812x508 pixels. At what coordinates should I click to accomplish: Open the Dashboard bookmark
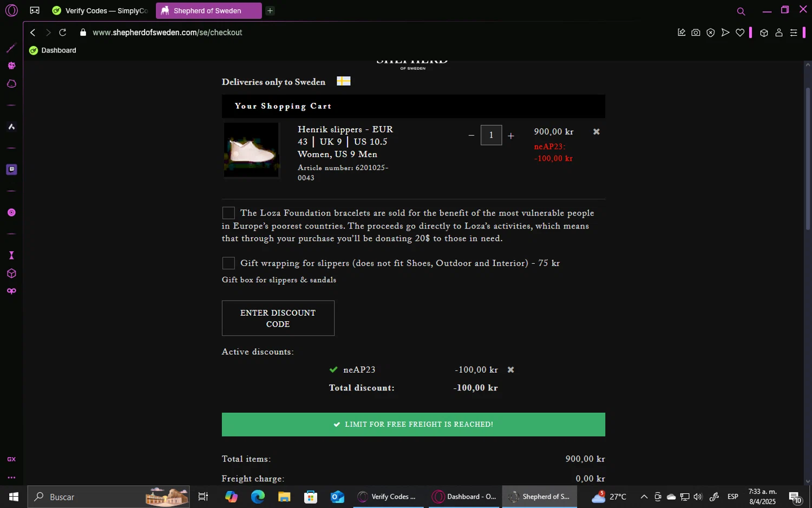point(53,50)
